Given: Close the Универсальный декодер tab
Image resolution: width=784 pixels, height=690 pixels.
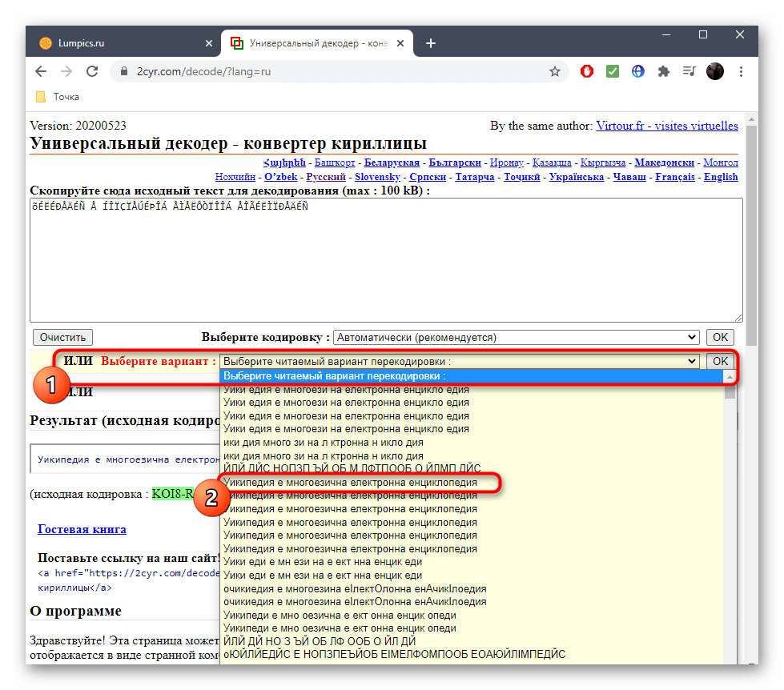Looking at the screenshot, I should coord(400,43).
